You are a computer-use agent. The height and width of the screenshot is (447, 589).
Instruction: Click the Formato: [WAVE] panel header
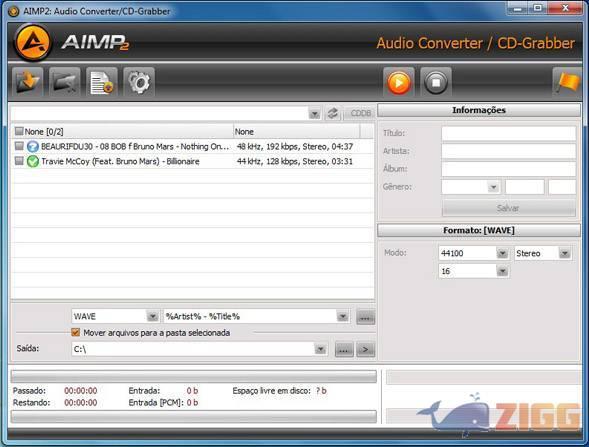(x=479, y=230)
